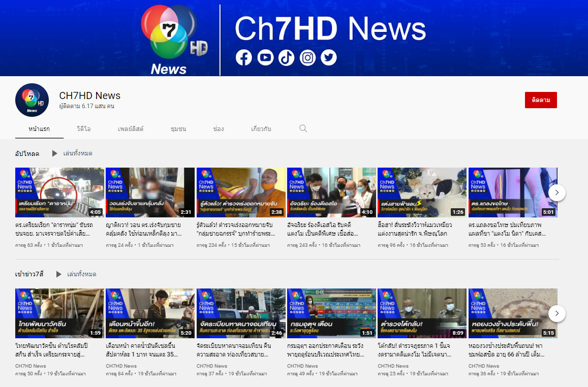Viewport: 588px width, 387px height.
Task: Open the 1:26 cat wedding thumbnail
Action: (x=422, y=192)
